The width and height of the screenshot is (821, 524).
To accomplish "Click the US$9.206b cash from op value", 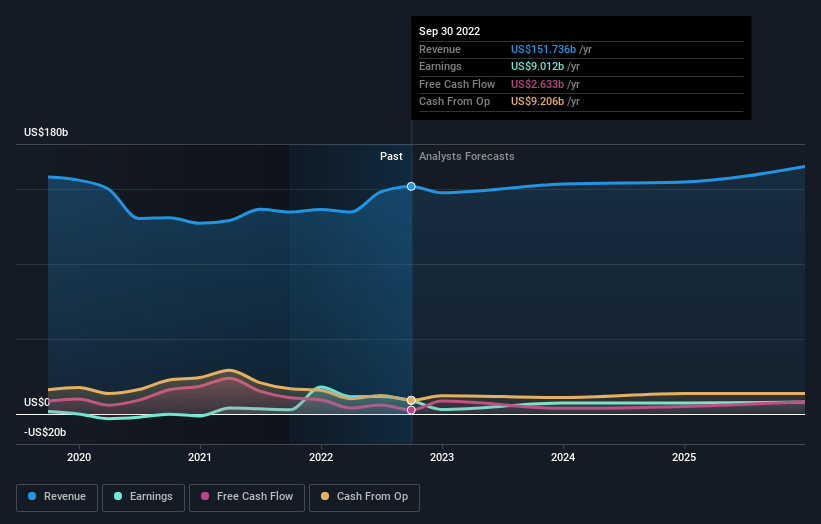I will click(537, 102).
